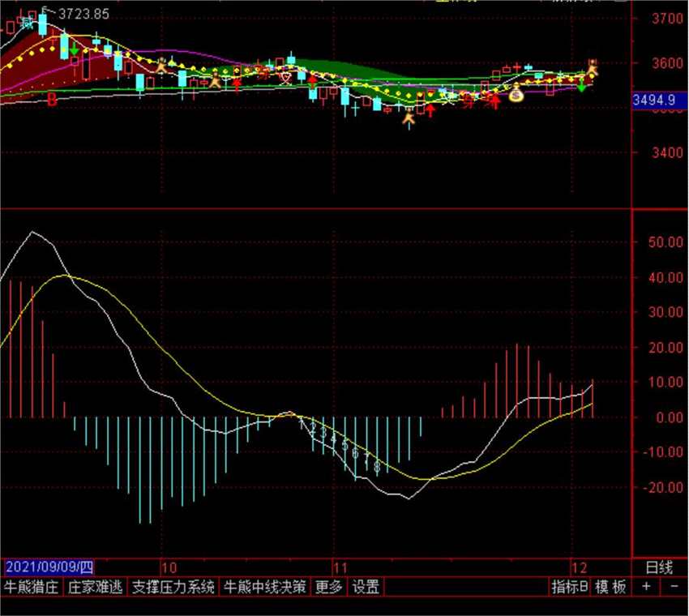Click the red up arrow beside the money bag
This screenshot has height=616, width=689.
pyautogui.click(x=495, y=102)
